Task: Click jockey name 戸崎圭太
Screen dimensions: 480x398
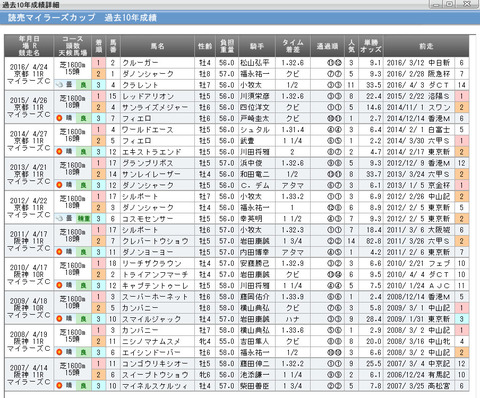Action: 255,118
